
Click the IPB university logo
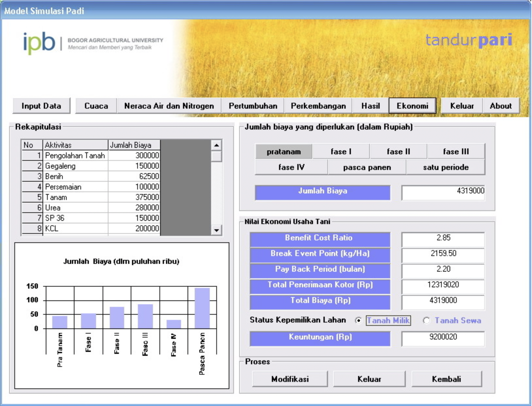tap(39, 43)
